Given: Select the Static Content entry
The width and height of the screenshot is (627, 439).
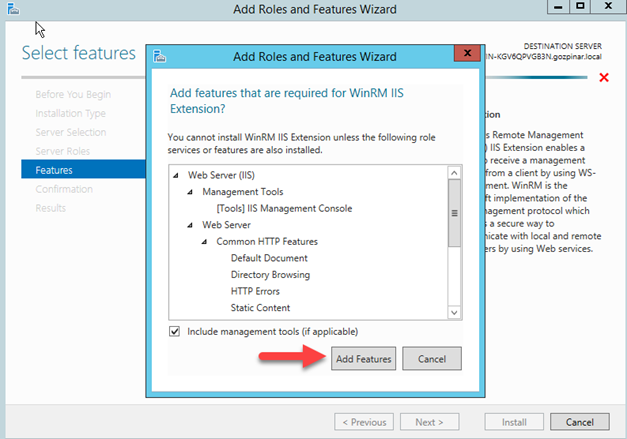Looking at the screenshot, I should tap(260, 308).
